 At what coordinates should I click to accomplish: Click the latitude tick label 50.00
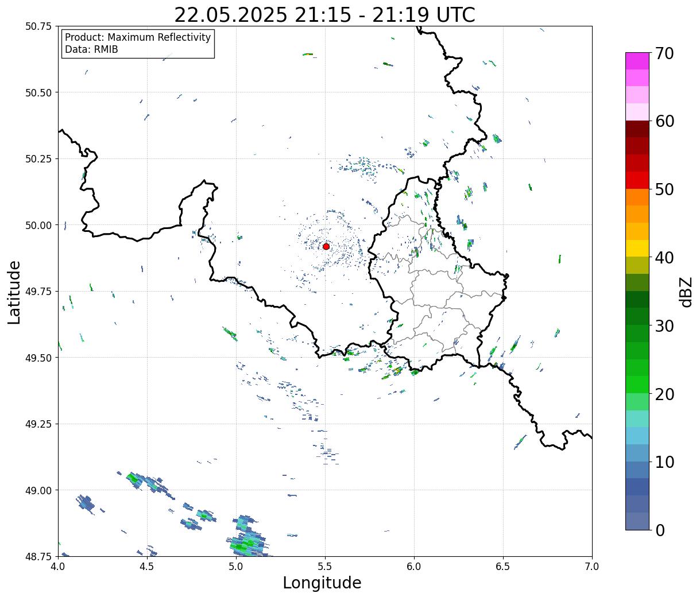tap(38, 225)
